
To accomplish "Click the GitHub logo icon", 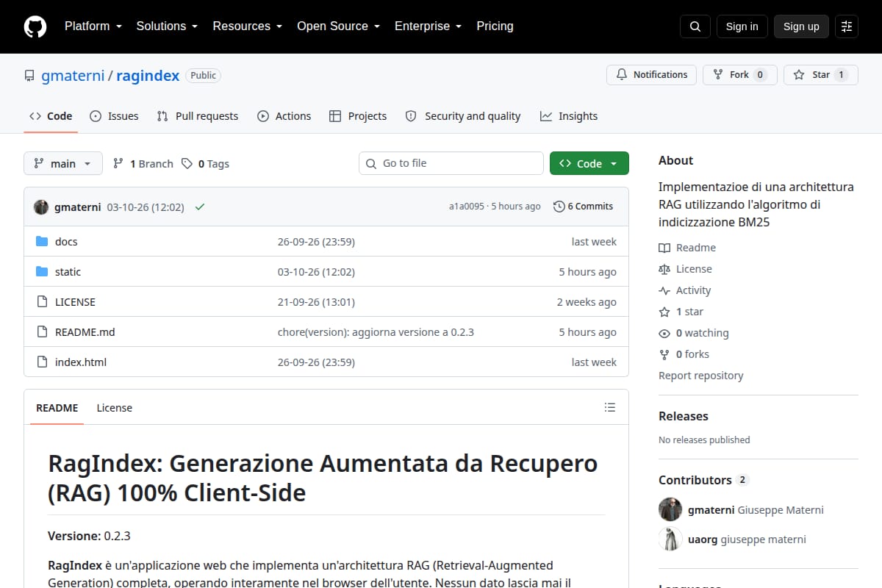I will click(35, 26).
